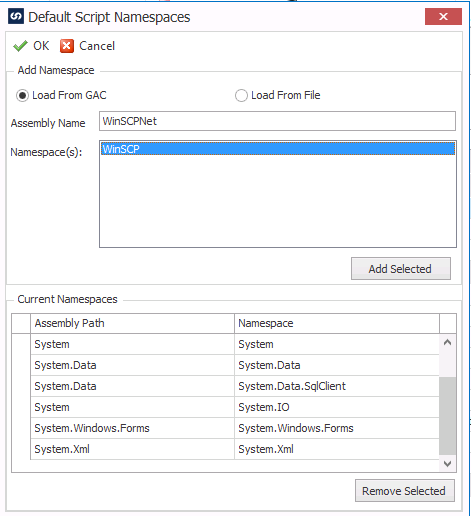This screenshot has height=516, width=471.
Task: Select WinSCP in the Namespace(s) list
Action: (278, 149)
